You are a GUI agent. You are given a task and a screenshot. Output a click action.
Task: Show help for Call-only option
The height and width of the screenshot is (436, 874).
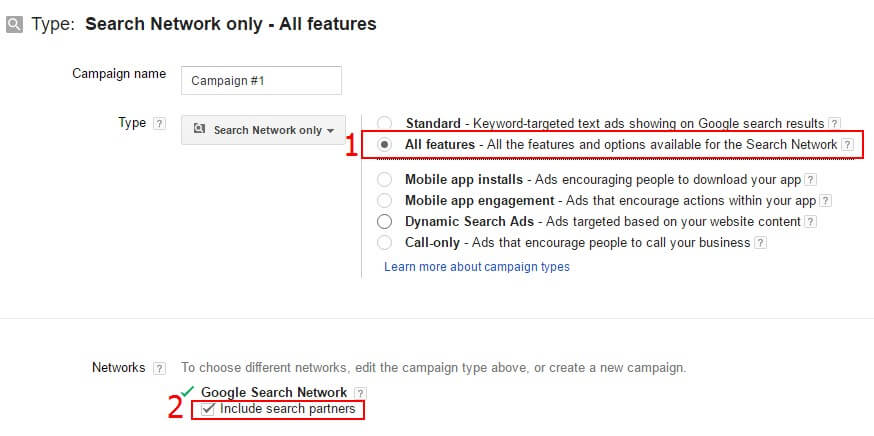click(761, 243)
